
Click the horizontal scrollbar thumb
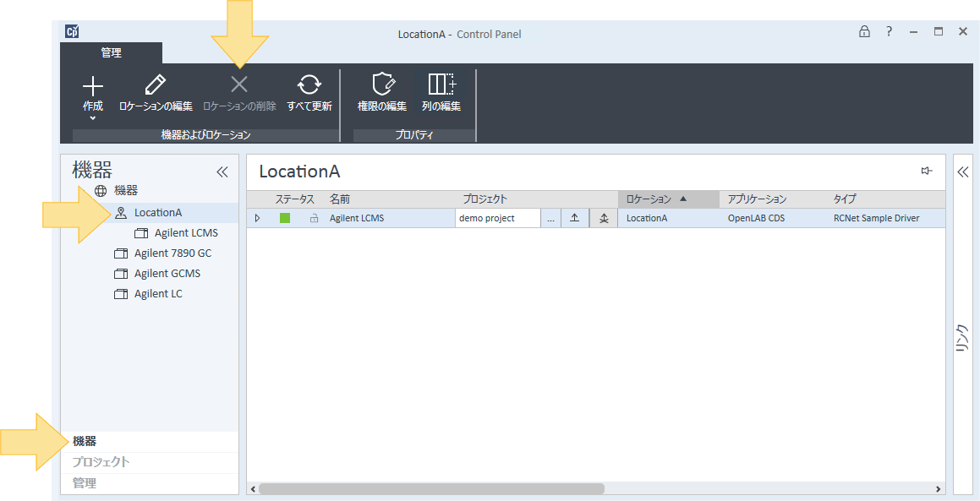(431, 488)
